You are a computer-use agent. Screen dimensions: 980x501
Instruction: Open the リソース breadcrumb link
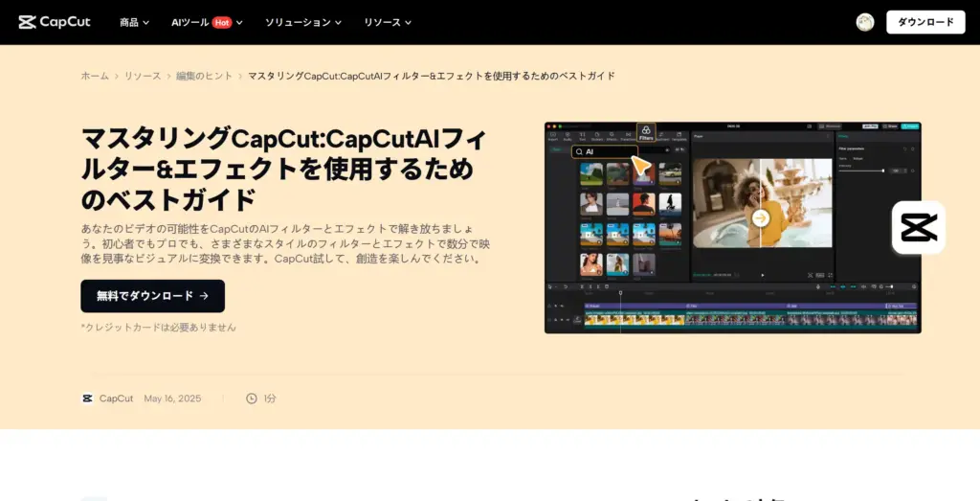pos(143,76)
